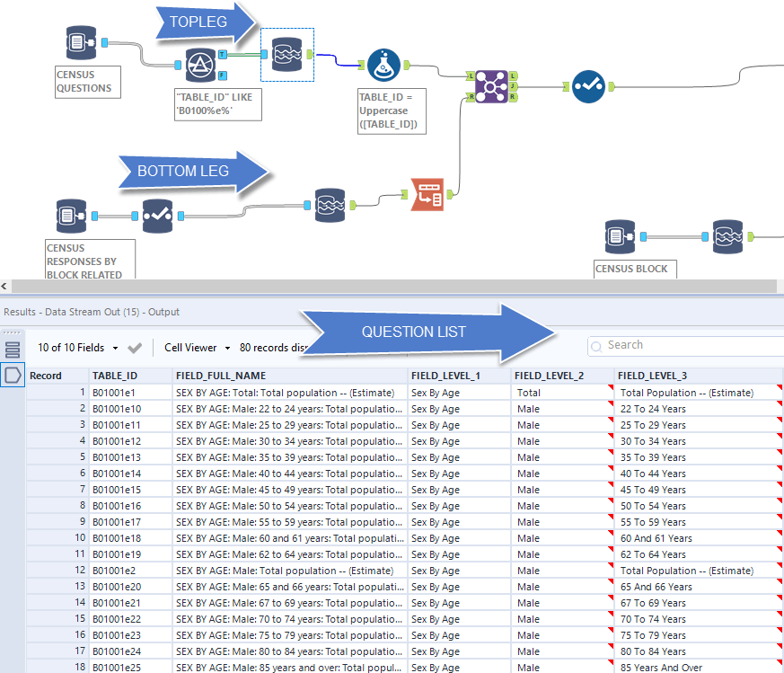Screen dimensions: 784x673
Task: Click the blue checkmark tool after the Join
Action: tap(590, 87)
